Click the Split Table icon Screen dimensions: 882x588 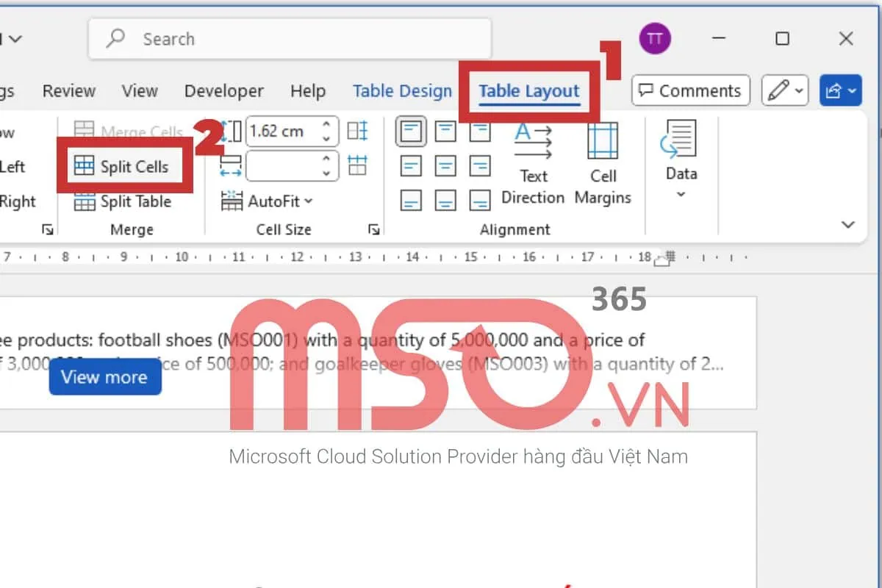(x=85, y=201)
